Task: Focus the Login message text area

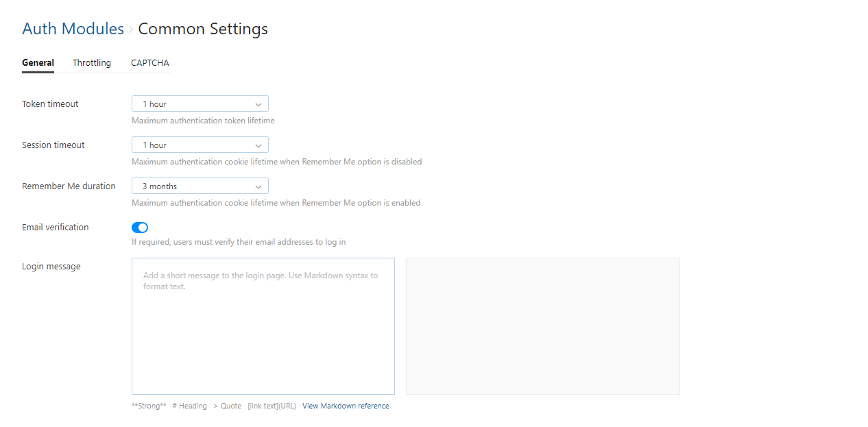Action: point(263,326)
